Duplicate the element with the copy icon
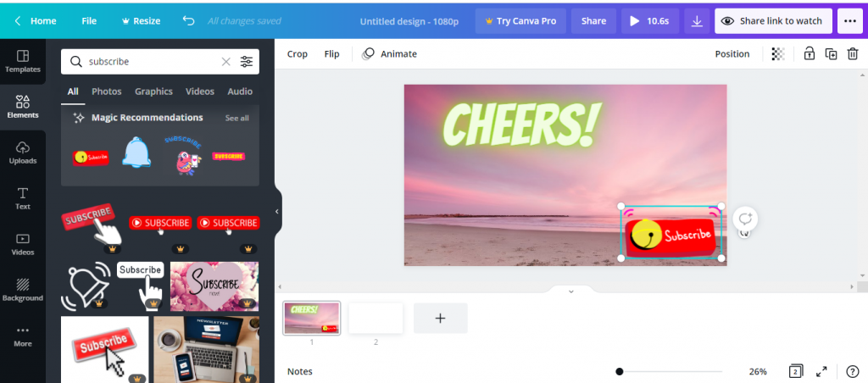The image size is (868, 383). pos(832,54)
